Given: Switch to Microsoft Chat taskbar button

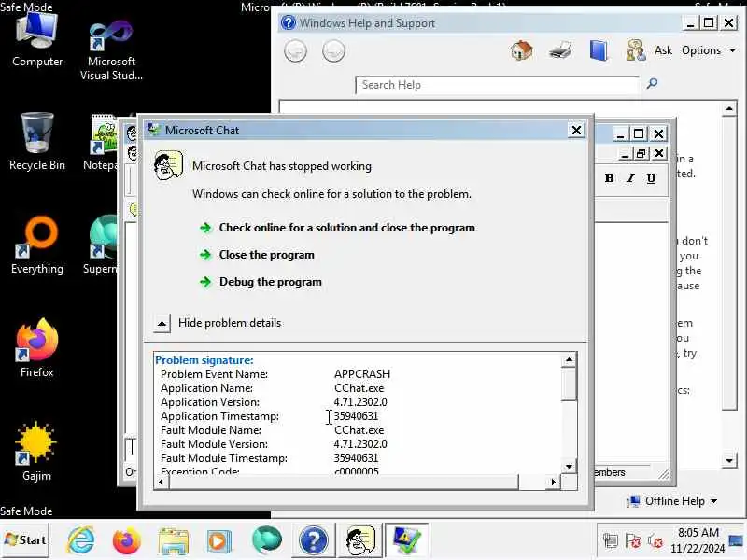Looking at the screenshot, I should (x=360, y=541).
